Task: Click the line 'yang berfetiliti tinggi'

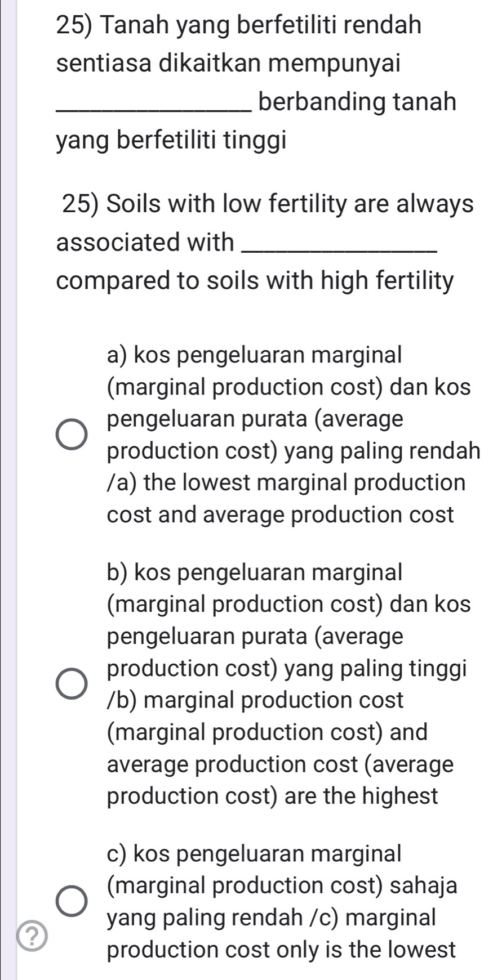Action: (171, 141)
